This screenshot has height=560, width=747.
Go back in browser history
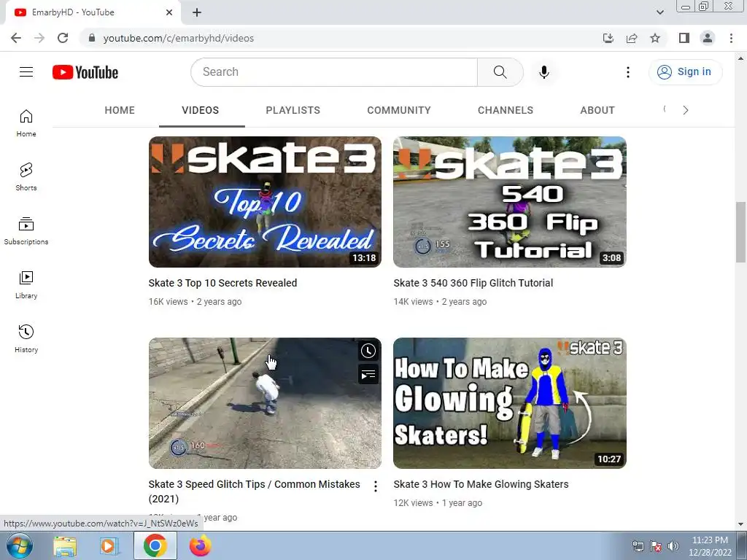coord(16,38)
